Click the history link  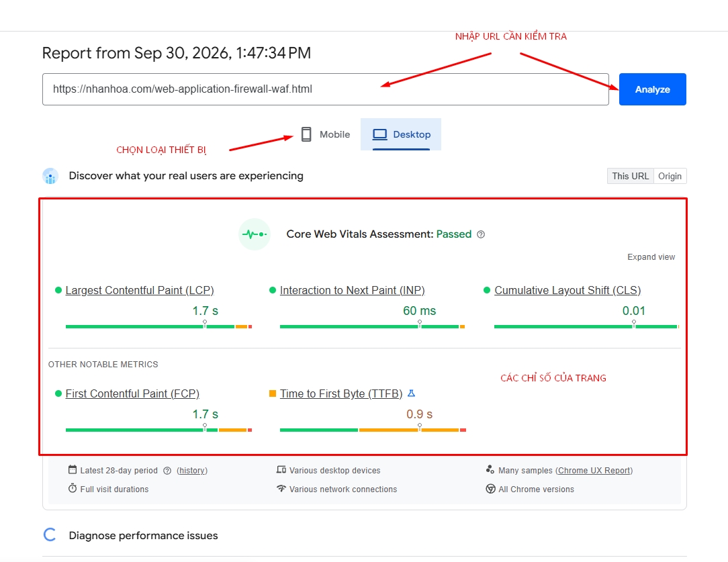coord(192,471)
